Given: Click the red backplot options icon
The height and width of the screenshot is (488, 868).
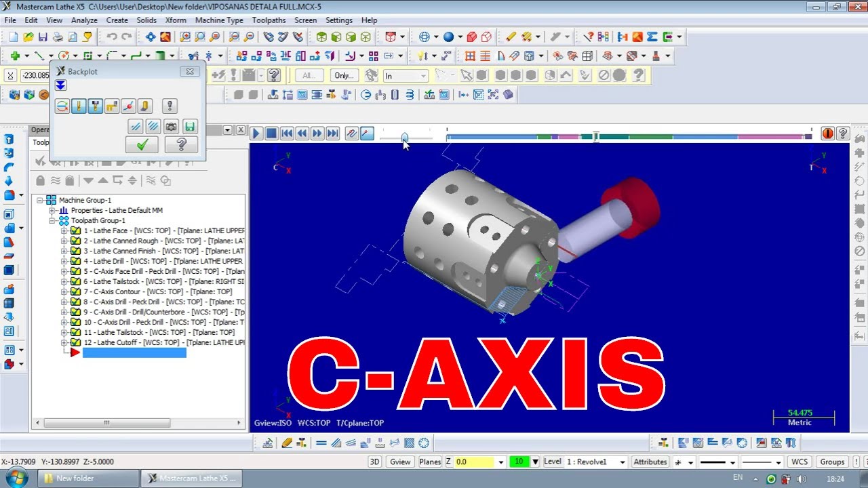Looking at the screenshot, I should pos(827,134).
